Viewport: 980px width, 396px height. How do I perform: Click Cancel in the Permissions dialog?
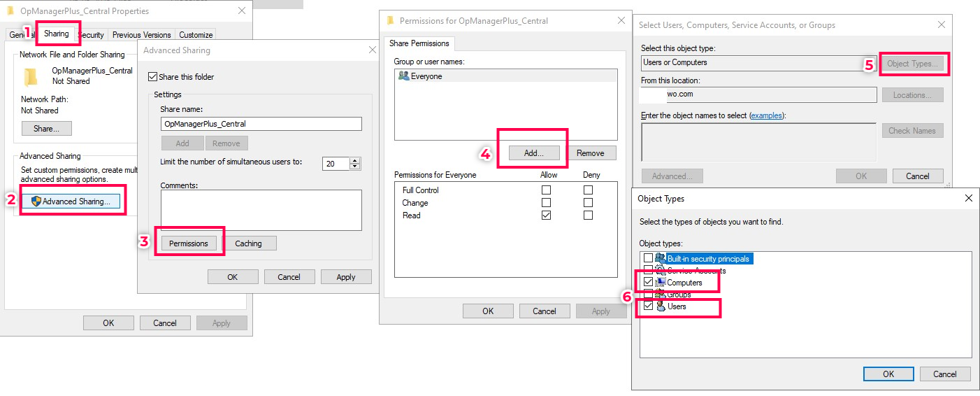click(545, 311)
